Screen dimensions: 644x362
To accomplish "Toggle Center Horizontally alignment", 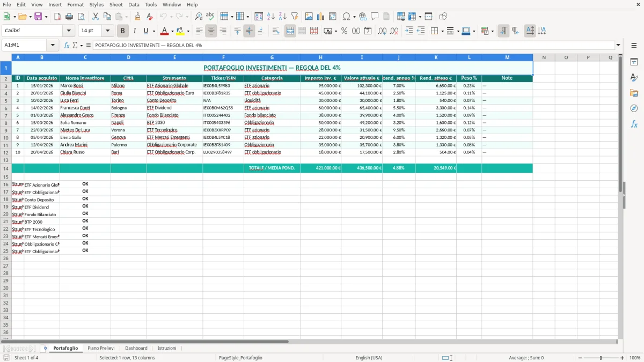I will (211, 31).
